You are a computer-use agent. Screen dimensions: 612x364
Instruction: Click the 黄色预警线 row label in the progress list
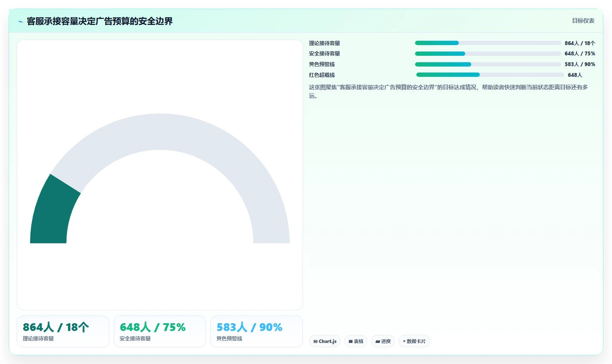tap(322, 64)
